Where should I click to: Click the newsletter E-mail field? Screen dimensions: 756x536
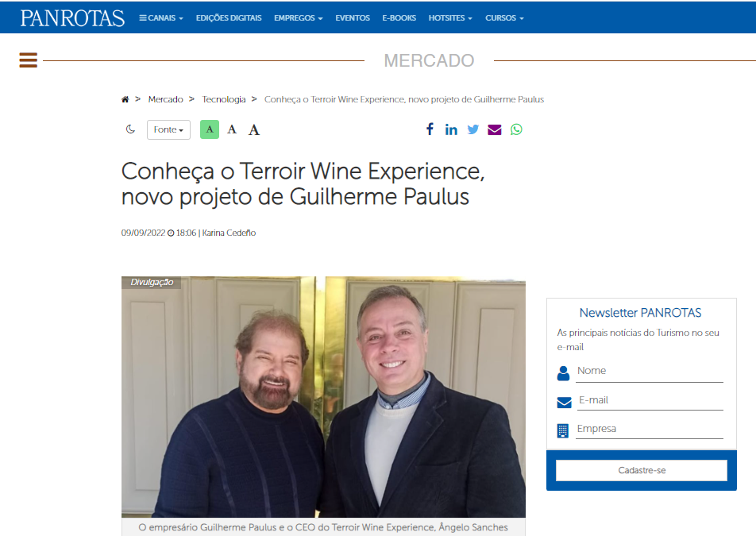649,400
